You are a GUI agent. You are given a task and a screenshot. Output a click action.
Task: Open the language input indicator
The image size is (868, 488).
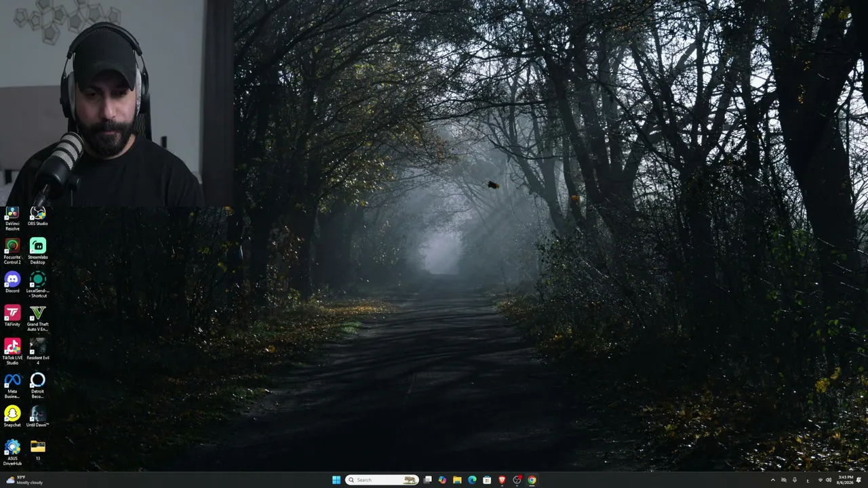tap(808, 480)
